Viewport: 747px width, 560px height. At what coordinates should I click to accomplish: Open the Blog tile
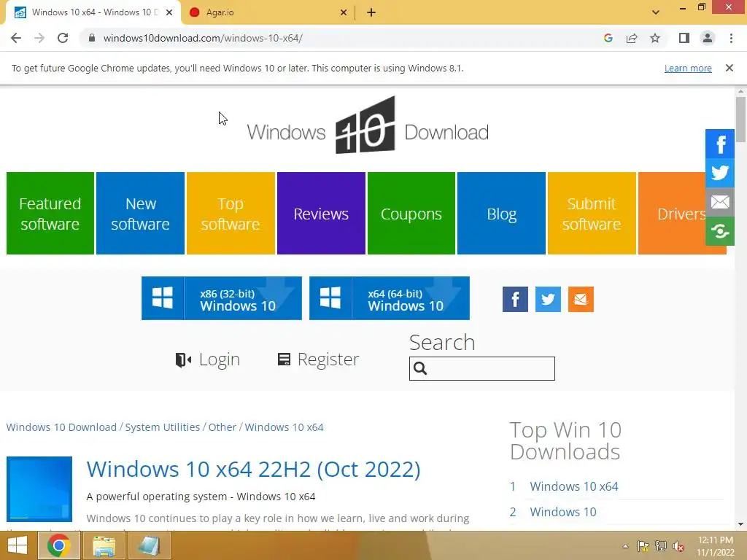pyautogui.click(x=501, y=214)
